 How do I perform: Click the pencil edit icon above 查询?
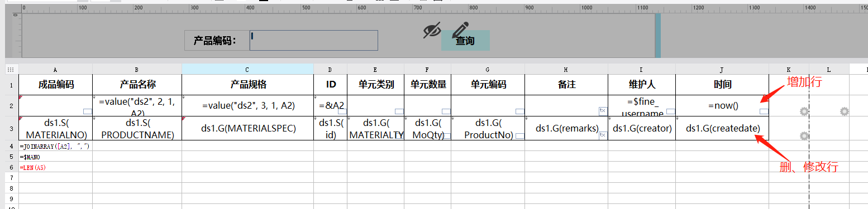point(460,30)
